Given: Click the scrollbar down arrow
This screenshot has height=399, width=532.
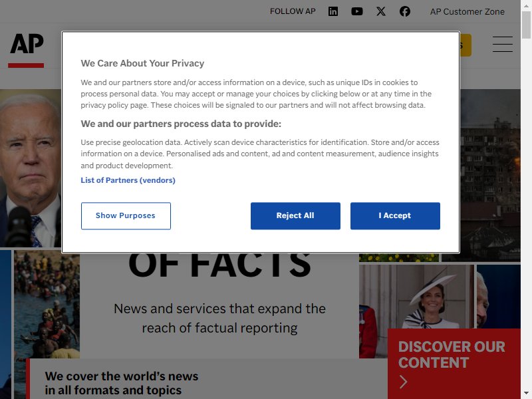Looking at the screenshot, I should click(x=526, y=394).
